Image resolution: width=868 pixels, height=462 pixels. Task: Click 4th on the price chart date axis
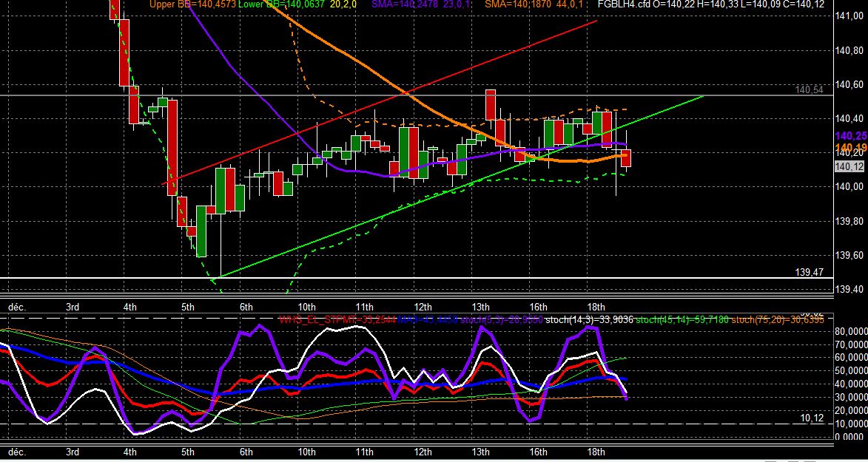[x=129, y=307]
